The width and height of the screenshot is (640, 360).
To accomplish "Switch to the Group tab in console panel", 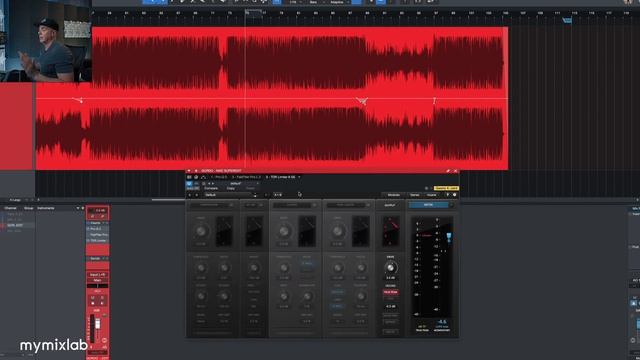I will coord(29,208).
